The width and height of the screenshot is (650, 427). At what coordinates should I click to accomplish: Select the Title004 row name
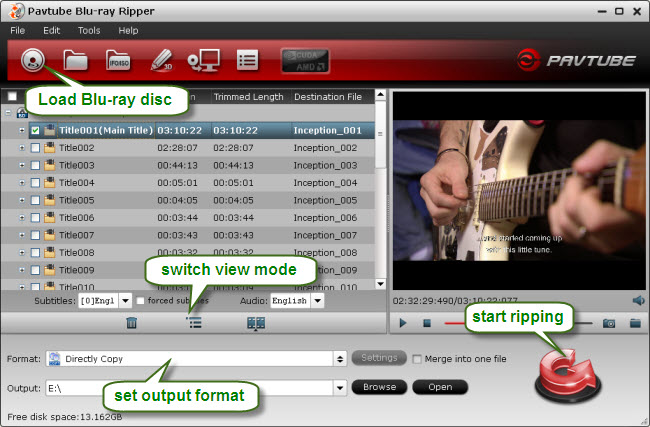tap(77, 183)
